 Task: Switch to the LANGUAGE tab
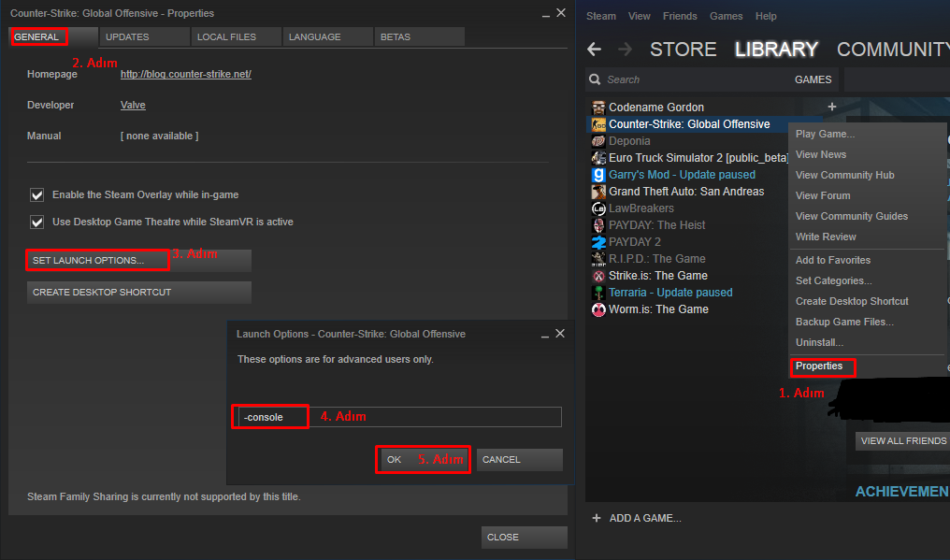(328, 37)
